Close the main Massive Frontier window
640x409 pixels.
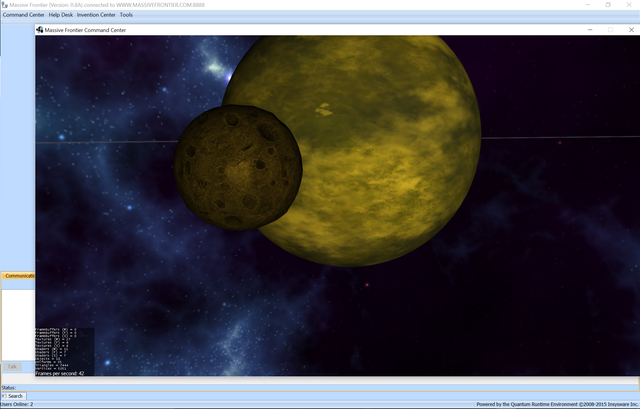pyautogui.click(x=629, y=5)
